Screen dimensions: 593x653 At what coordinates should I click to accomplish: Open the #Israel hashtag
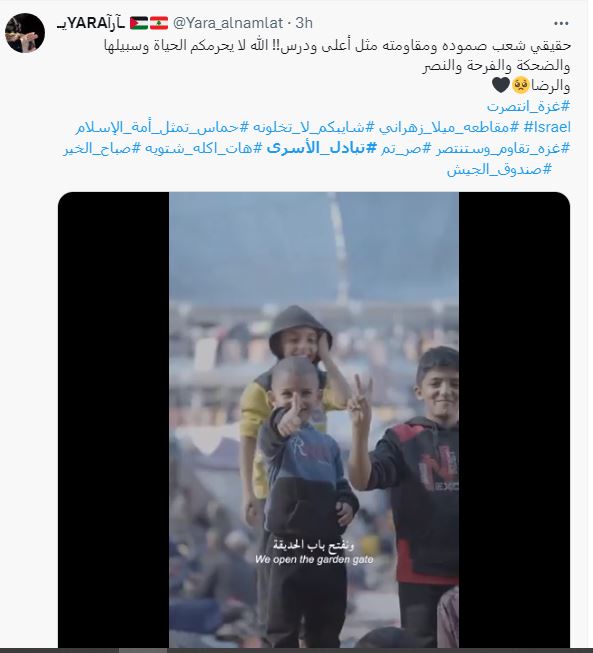(547, 127)
